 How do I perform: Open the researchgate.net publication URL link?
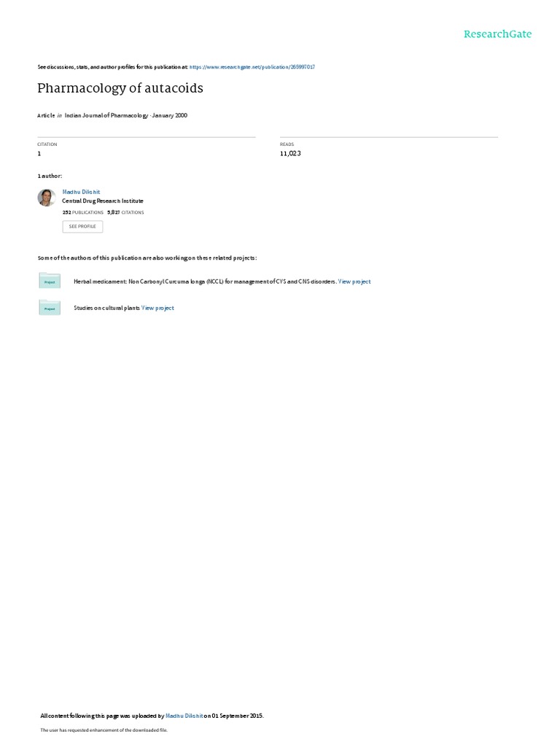(x=252, y=67)
